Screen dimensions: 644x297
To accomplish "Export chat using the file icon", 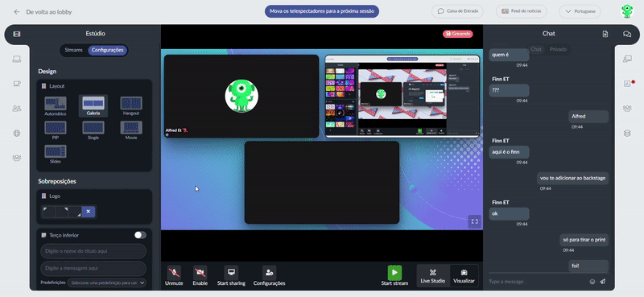I will click(605, 34).
